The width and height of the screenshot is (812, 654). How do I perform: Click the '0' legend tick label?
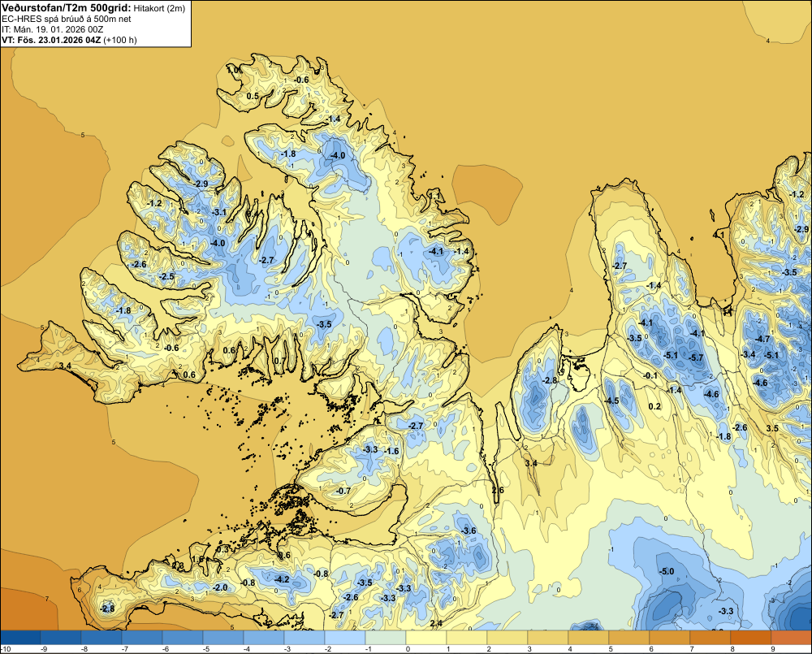[x=408, y=649]
